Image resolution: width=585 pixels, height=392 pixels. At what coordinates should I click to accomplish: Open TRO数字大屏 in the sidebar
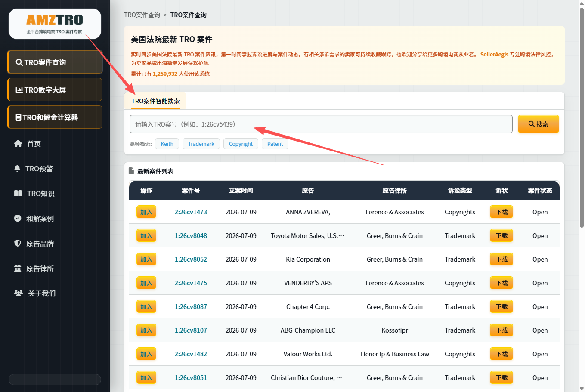(55, 90)
